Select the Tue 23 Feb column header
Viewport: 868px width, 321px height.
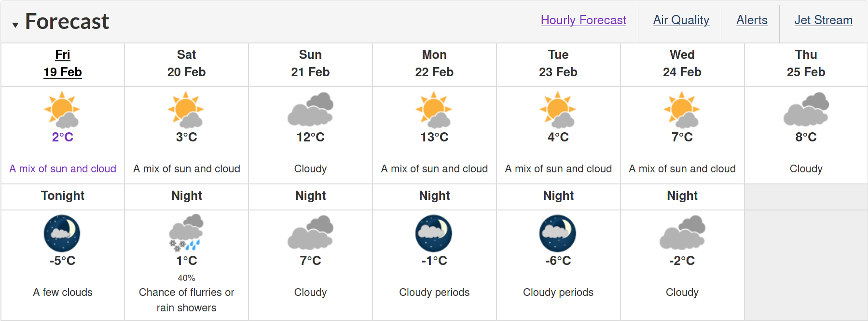[558, 63]
